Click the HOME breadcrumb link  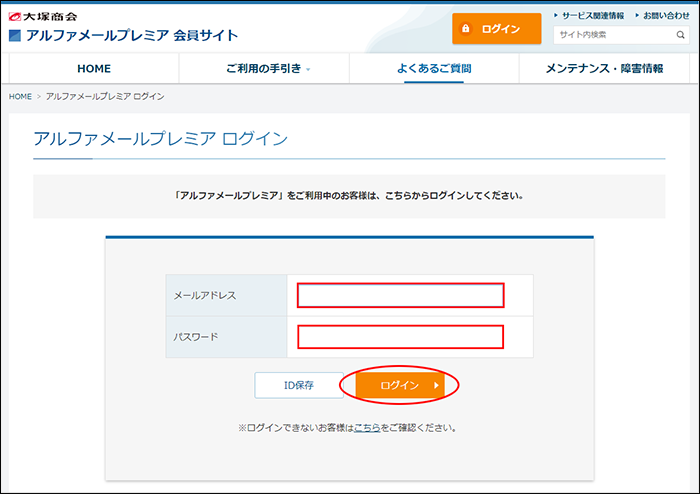(20, 96)
